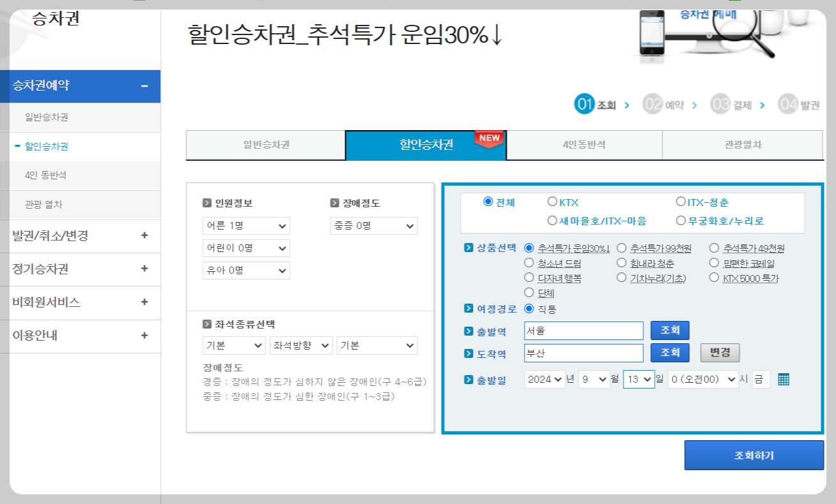This screenshot has height=504, width=836.
Task: Select 다자녀 행복 product radio
Action: pos(528,278)
